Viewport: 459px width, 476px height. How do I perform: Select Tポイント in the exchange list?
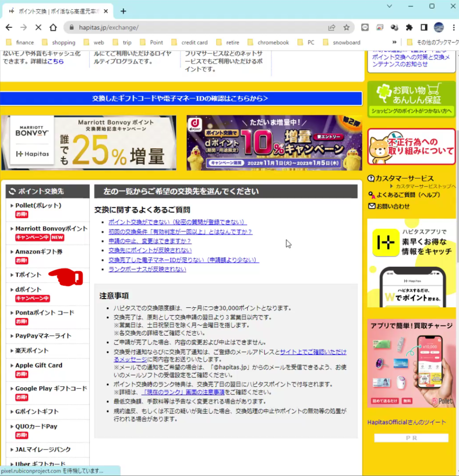click(28, 275)
